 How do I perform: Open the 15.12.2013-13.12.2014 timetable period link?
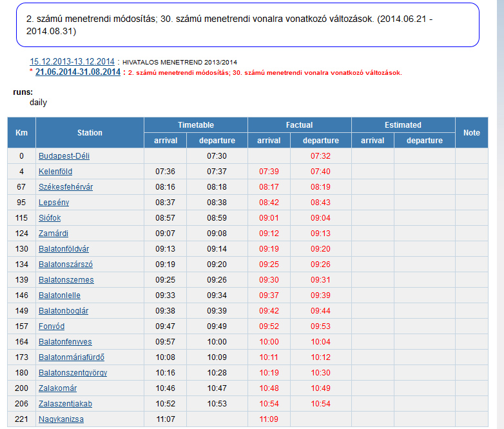(72, 61)
